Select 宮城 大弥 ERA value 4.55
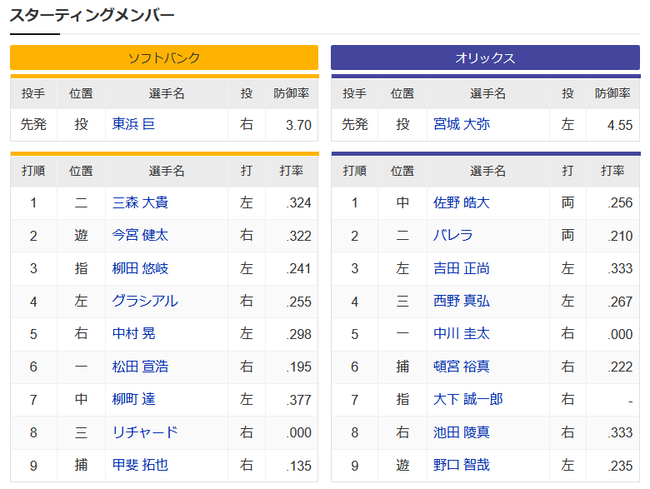The height and width of the screenshot is (489, 650). point(620,125)
